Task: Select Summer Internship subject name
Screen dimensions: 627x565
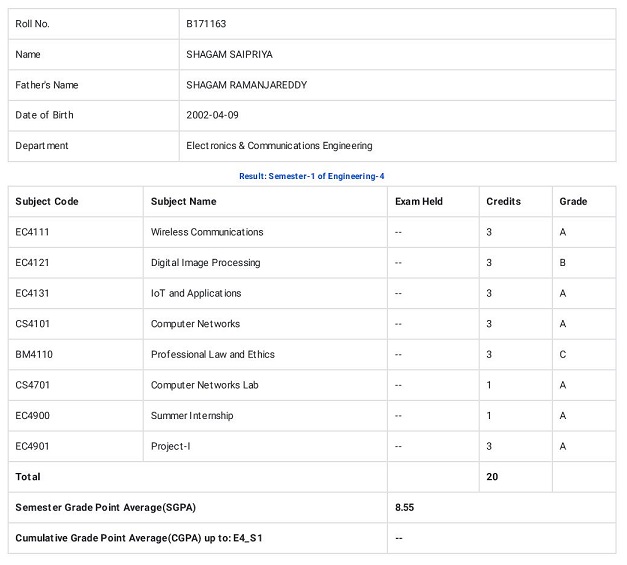Action: pyautogui.click(x=192, y=416)
